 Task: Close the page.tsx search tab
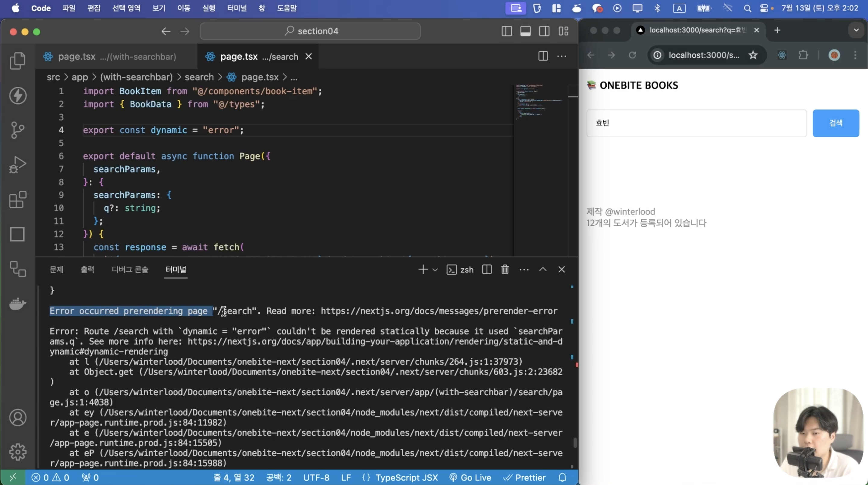click(x=309, y=56)
